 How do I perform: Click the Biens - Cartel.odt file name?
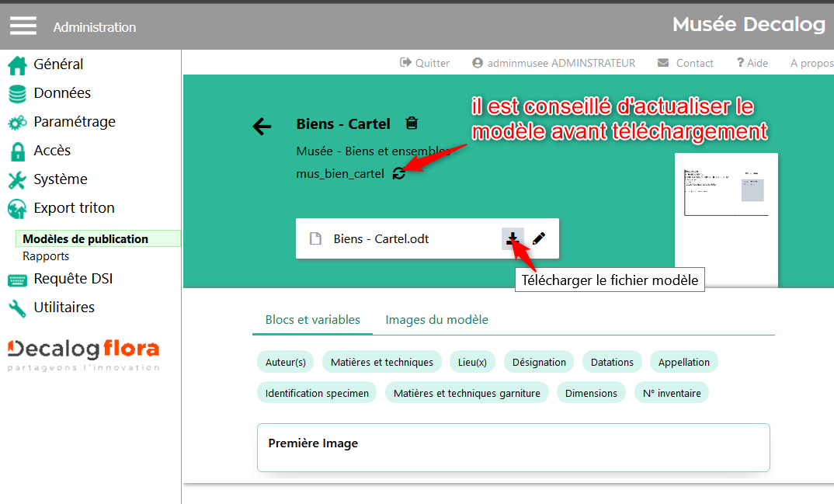tap(381, 239)
